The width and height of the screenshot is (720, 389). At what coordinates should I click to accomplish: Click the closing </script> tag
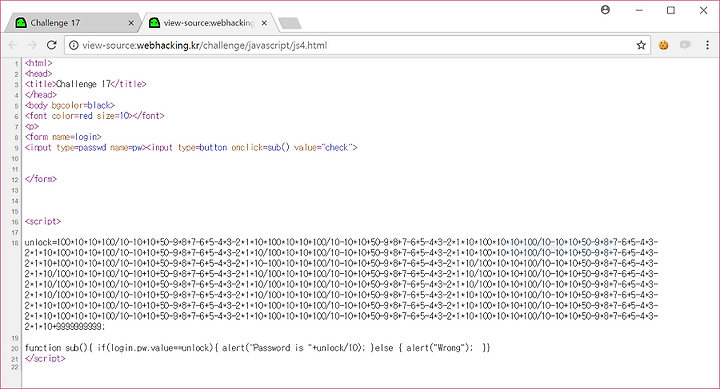(45, 358)
